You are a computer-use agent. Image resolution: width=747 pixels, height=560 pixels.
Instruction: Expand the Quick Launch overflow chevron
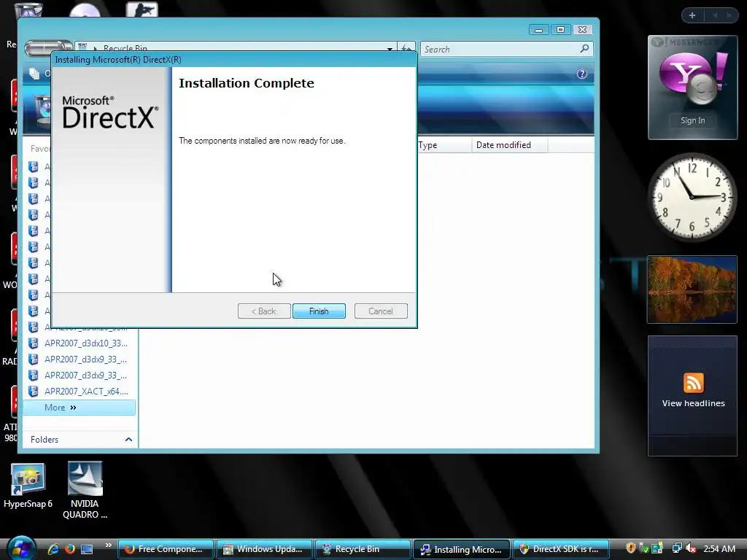pyautogui.click(x=109, y=545)
